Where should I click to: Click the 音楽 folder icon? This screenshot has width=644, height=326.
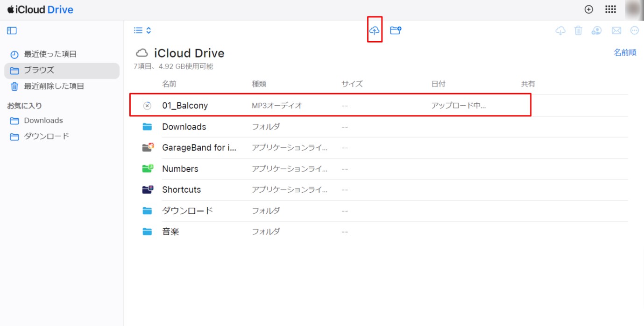coord(148,232)
